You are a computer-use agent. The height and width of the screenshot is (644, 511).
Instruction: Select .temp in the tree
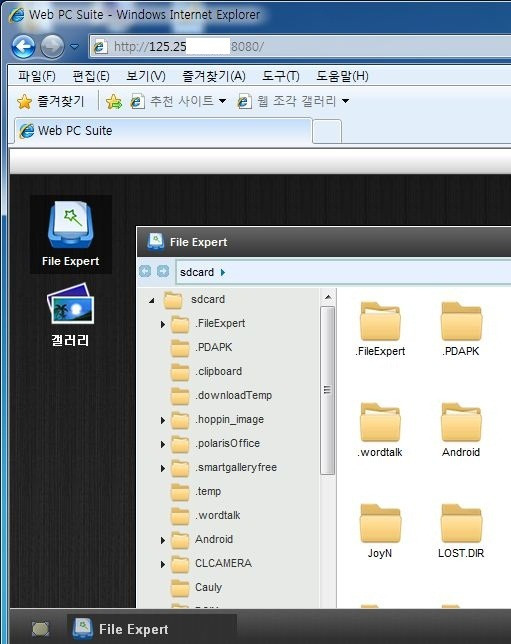[208, 491]
